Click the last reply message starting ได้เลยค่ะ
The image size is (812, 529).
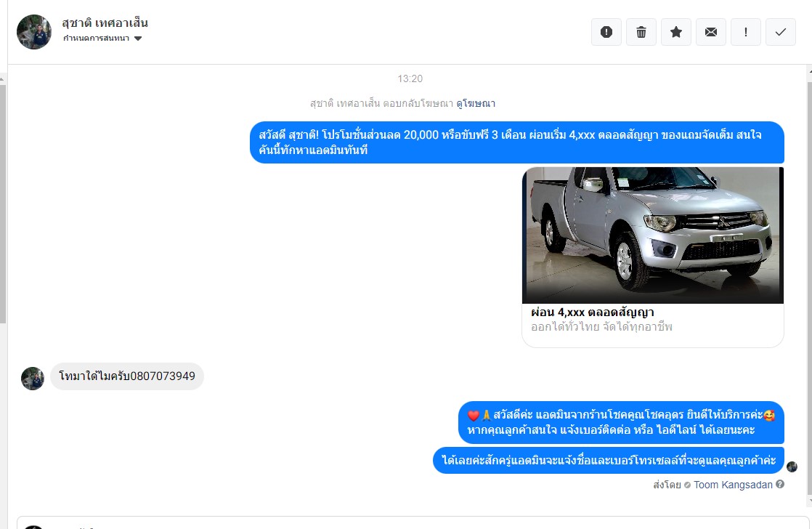point(609,460)
